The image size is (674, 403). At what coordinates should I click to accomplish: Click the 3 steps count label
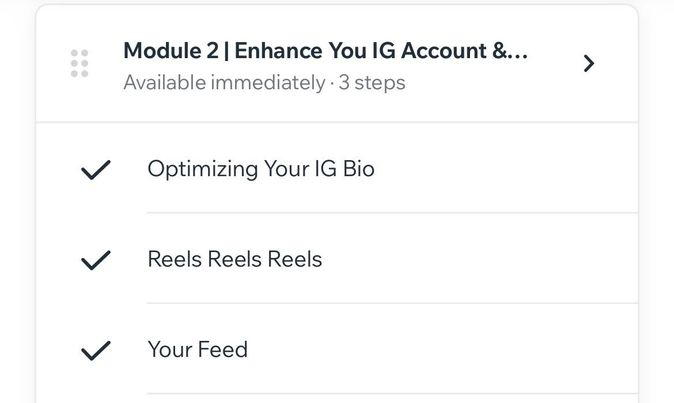[x=372, y=82]
